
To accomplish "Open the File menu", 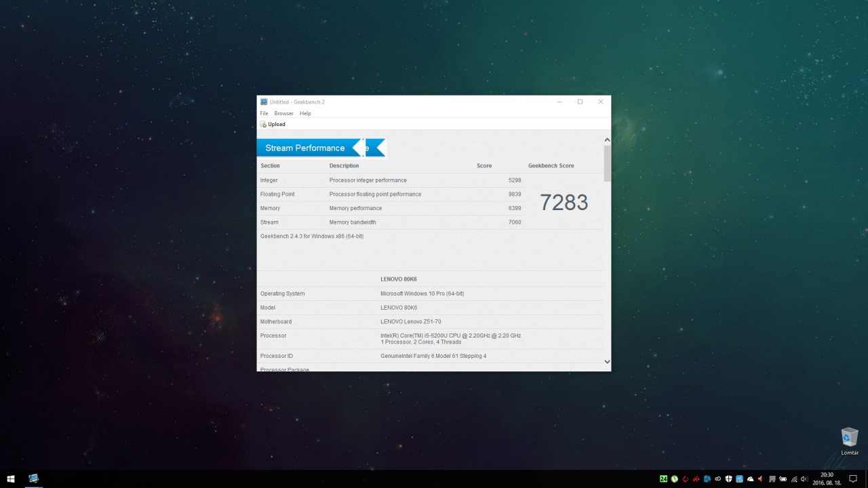I will pyautogui.click(x=264, y=113).
